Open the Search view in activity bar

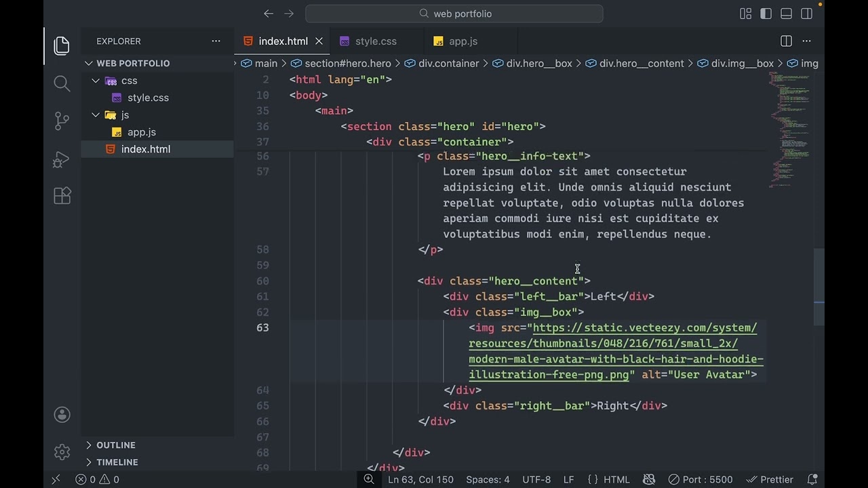(62, 83)
